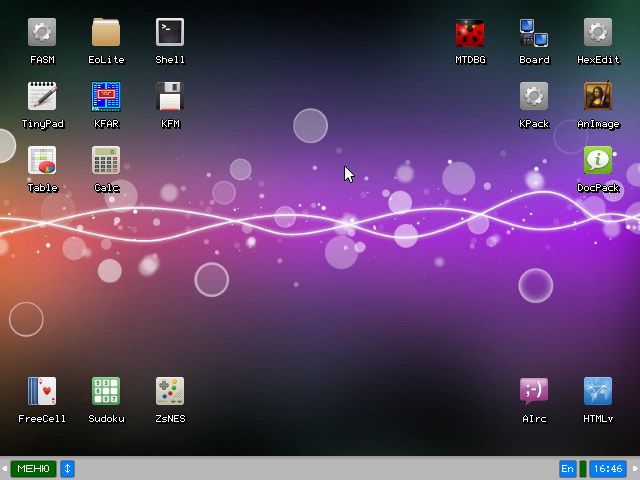Launch the Sudoku game
640x480 pixels.
(106, 391)
